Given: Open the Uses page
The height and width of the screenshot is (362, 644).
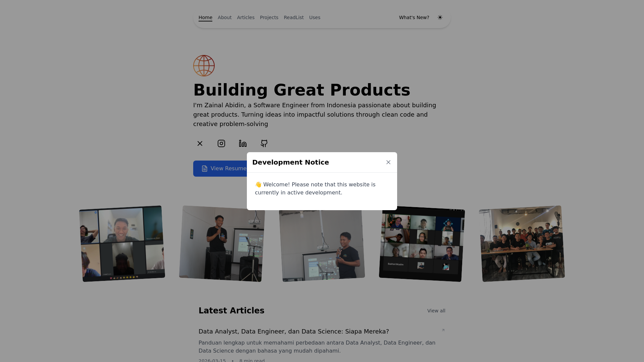Looking at the screenshot, I should (x=315, y=17).
